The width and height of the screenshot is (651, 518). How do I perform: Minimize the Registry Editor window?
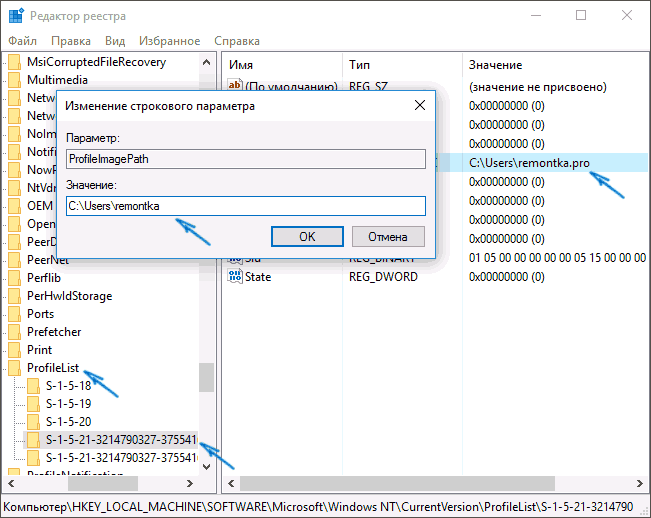tap(536, 16)
